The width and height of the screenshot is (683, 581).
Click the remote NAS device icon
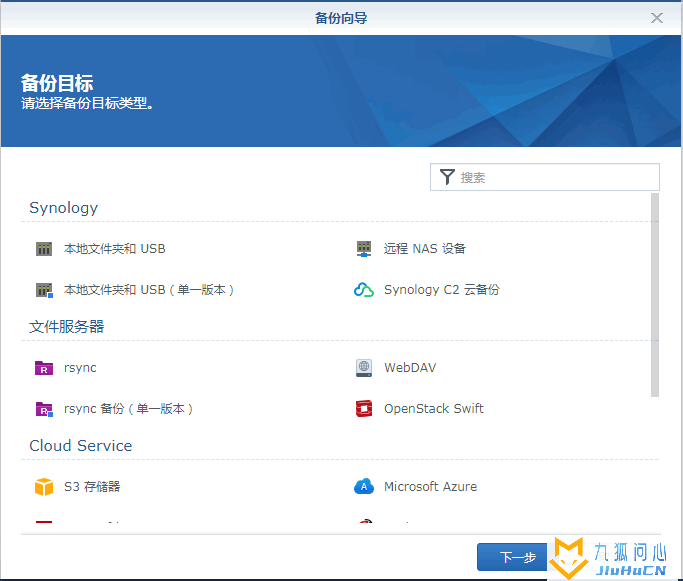[364, 249]
